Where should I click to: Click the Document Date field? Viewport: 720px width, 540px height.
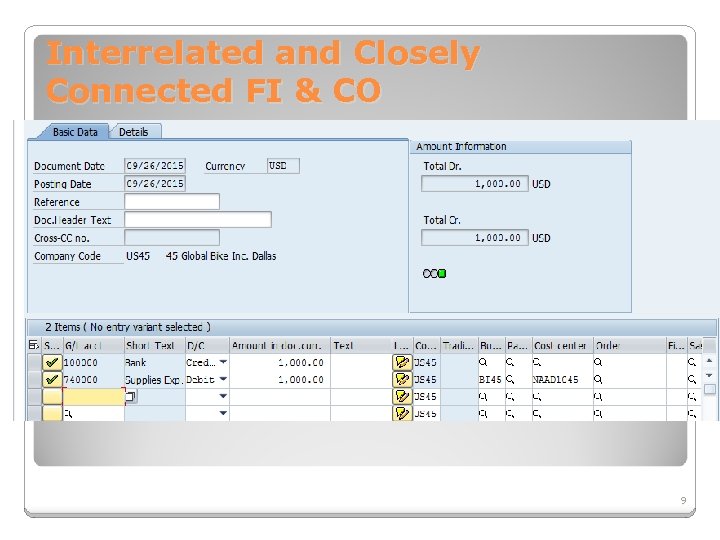pyautogui.click(x=155, y=166)
